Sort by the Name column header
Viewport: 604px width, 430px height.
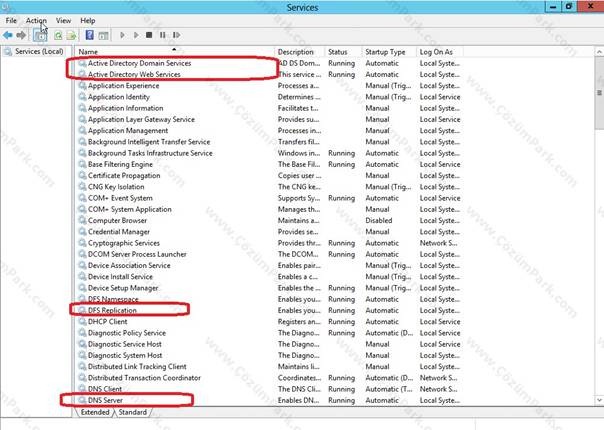pos(175,52)
